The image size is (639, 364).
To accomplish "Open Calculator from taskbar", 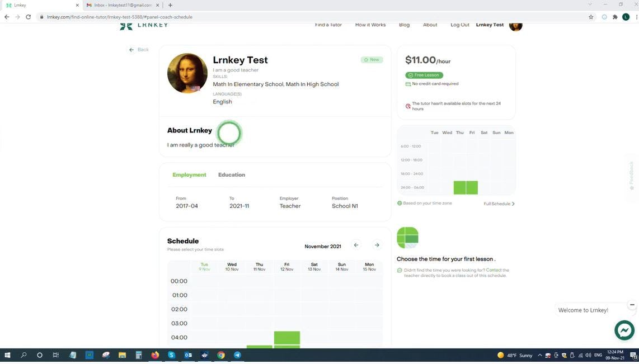I will tap(139, 355).
